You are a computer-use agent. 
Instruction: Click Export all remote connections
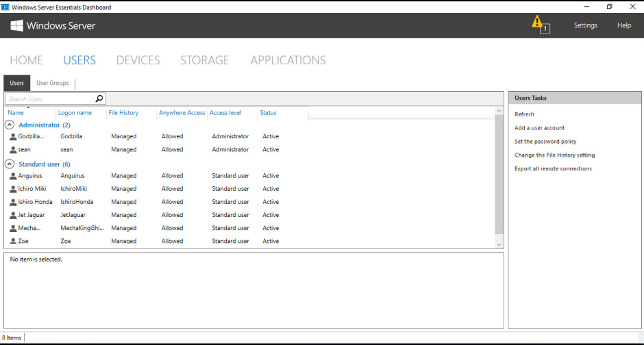click(553, 168)
